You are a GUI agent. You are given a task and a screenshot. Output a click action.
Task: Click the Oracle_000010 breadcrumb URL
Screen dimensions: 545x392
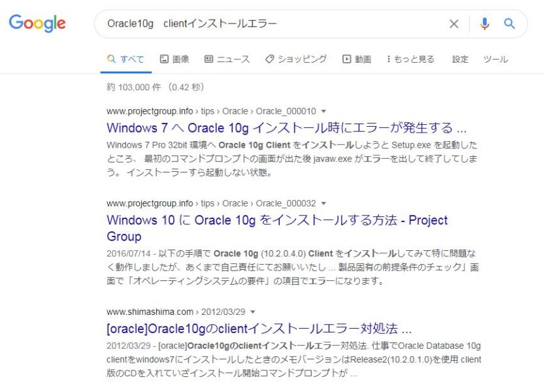coord(211,111)
